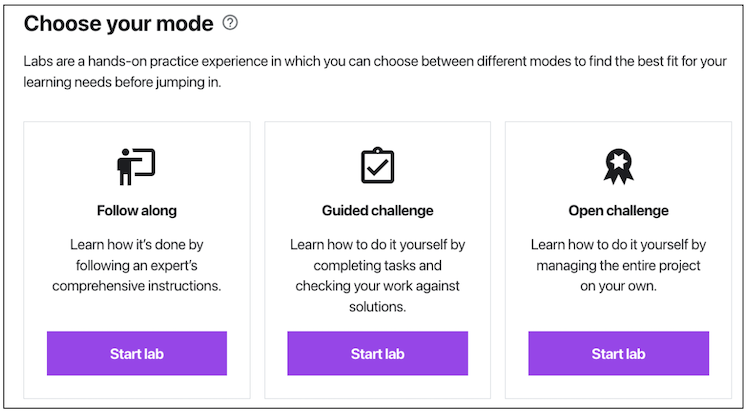The image size is (750, 412).
Task: Click blank space beside the Follow along icon
Action: 70,166
